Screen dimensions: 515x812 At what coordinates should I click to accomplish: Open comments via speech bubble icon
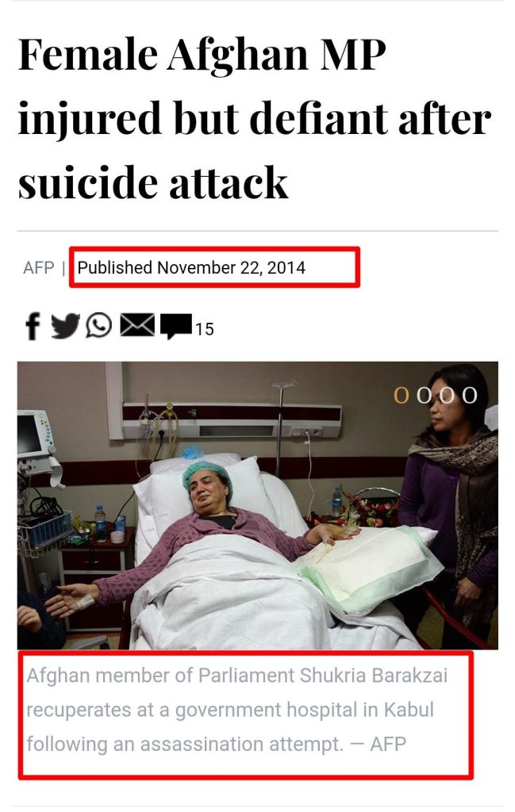point(176,327)
